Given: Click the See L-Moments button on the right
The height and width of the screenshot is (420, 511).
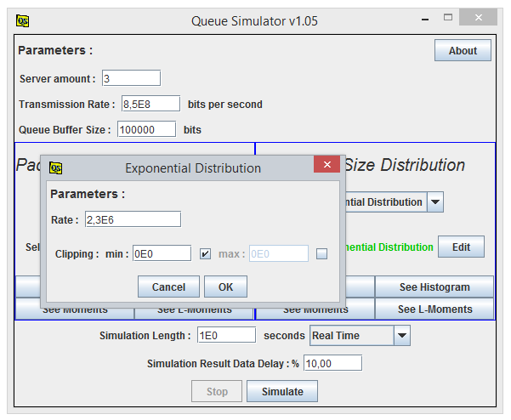Looking at the screenshot, I should coord(434,309).
